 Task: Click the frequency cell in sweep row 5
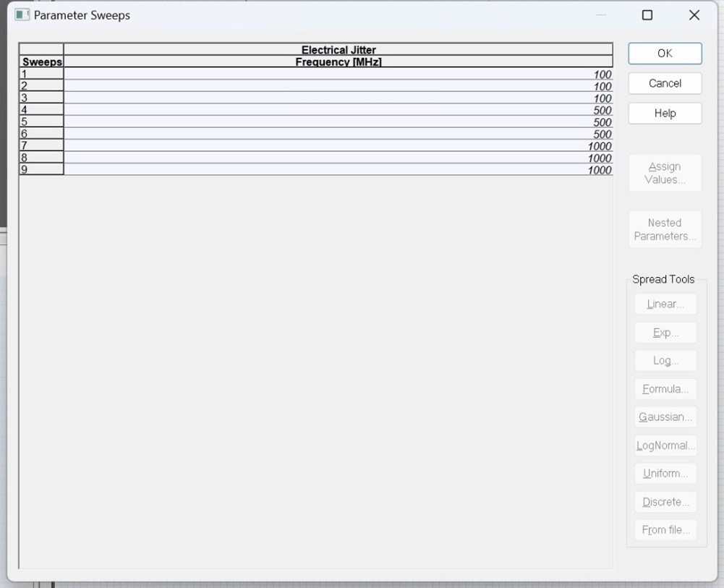pyautogui.click(x=338, y=122)
